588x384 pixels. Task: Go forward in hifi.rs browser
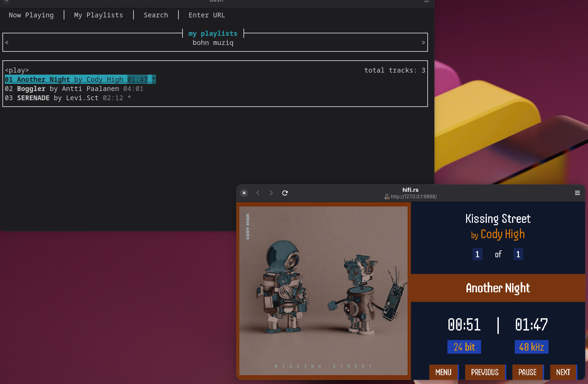(x=271, y=193)
